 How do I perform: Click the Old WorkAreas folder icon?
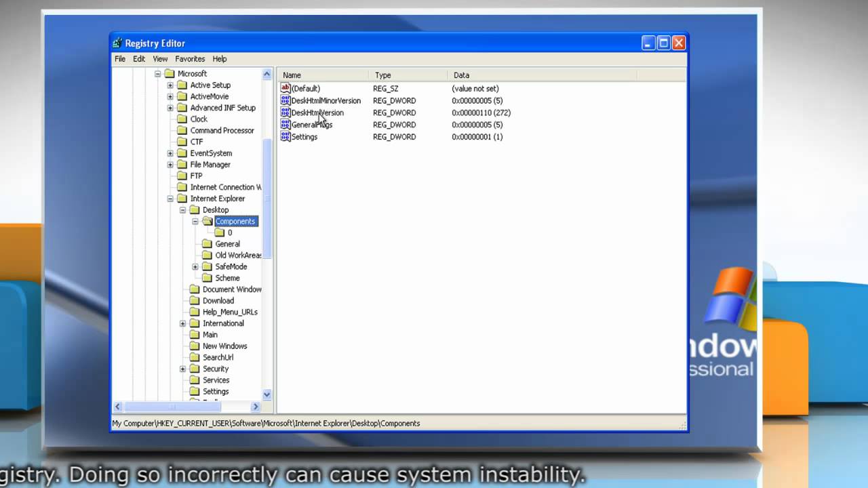pyautogui.click(x=207, y=256)
